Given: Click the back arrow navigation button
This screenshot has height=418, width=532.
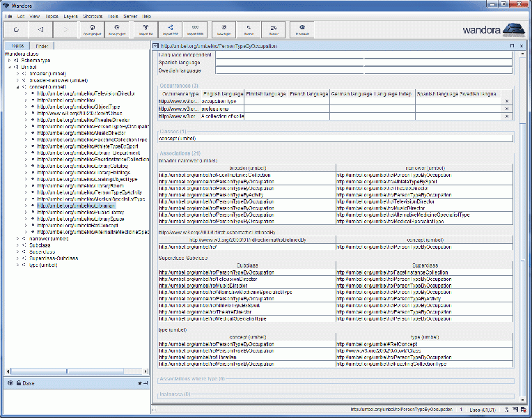Looking at the screenshot, I should tap(41, 29).
